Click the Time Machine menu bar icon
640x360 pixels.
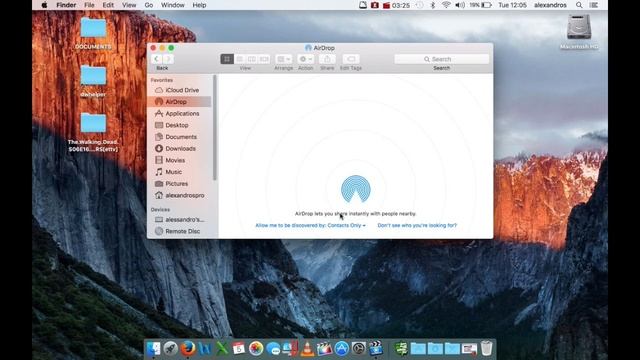click(x=420, y=5)
